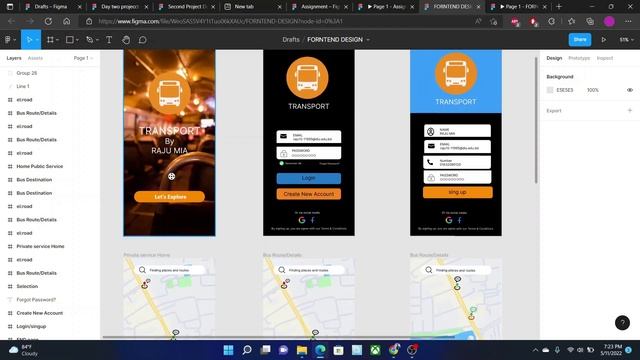The height and width of the screenshot is (360, 640).
Task: Switch to the Design tab
Action: pyautogui.click(x=554, y=58)
